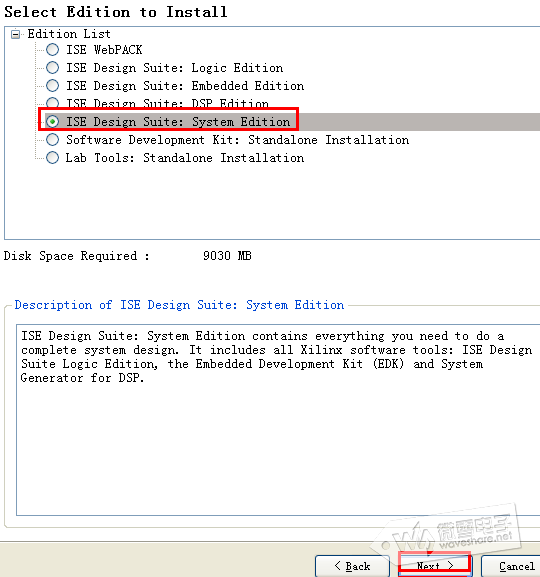Choose ISE Design Suite: Logic Edition

(52, 67)
